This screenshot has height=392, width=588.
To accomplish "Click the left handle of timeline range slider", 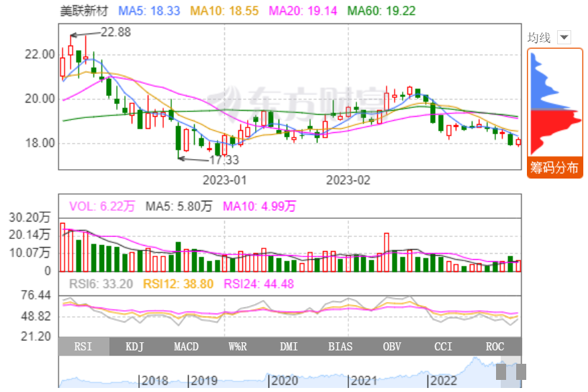I will (x=501, y=372).
